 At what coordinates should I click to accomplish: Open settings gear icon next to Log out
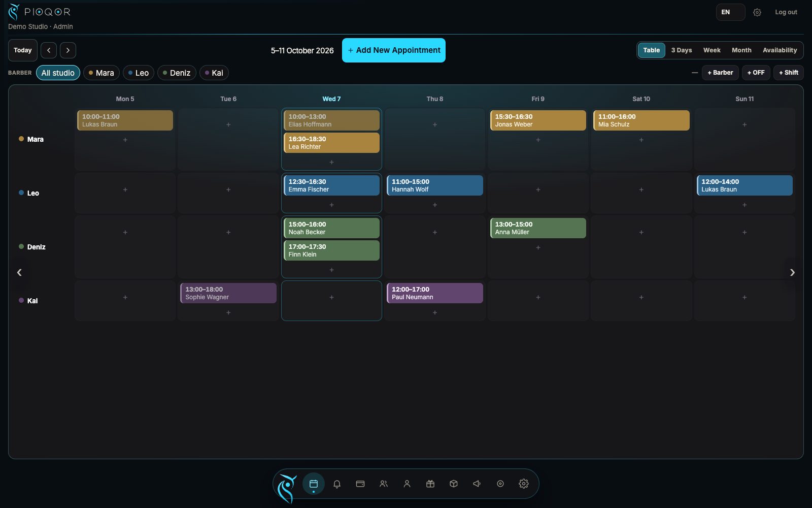(x=757, y=12)
